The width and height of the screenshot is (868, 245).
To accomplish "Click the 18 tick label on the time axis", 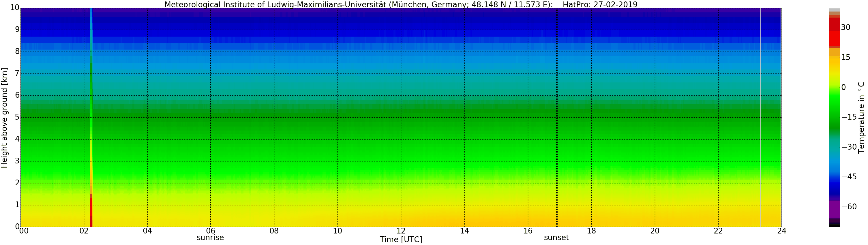I will pos(591,231).
